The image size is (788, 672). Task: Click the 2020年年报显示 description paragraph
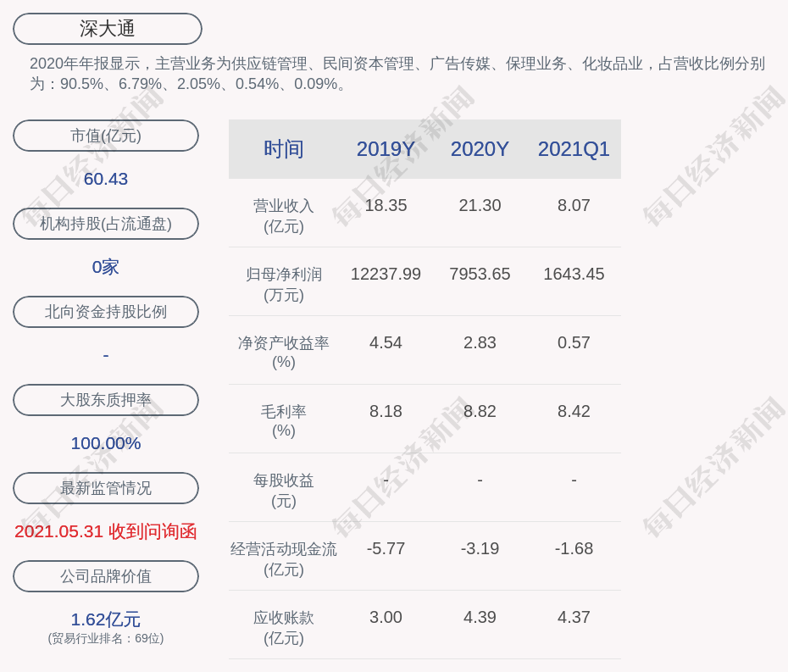[397, 74]
